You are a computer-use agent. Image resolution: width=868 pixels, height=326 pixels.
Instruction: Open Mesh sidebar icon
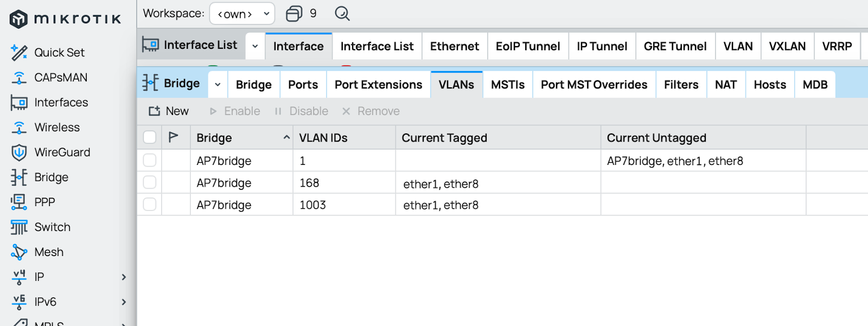[x=19, y=252]
